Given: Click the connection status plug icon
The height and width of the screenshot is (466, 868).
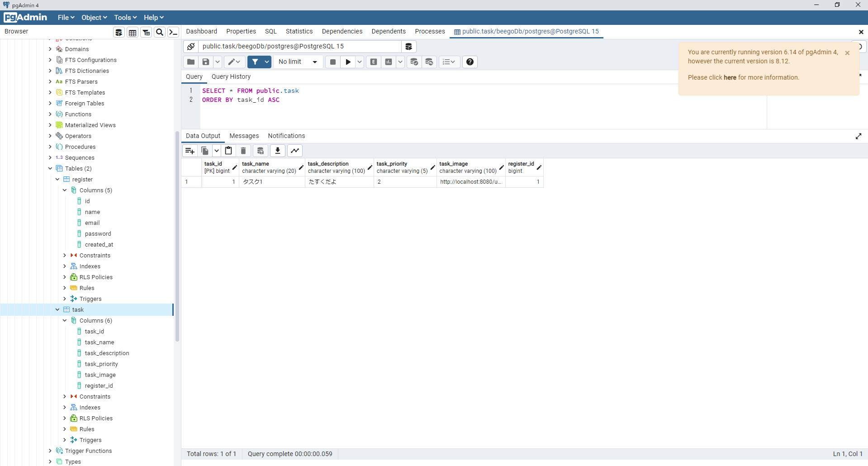Looking at the screenshot, I should [191, 47].
